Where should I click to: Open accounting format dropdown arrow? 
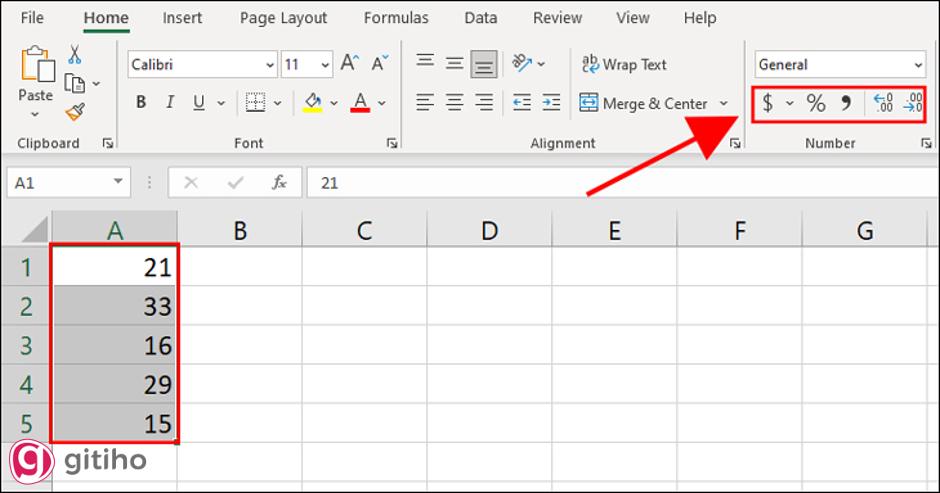(790, 103)
